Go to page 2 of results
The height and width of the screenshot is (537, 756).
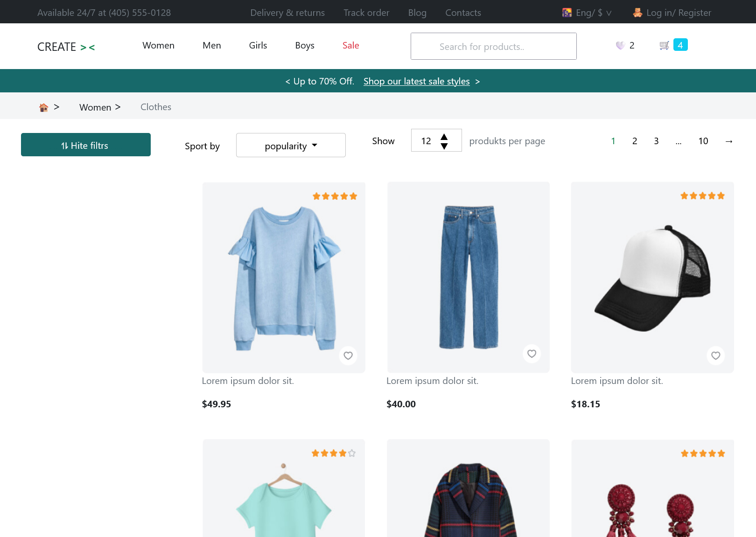tap(635, 141)
